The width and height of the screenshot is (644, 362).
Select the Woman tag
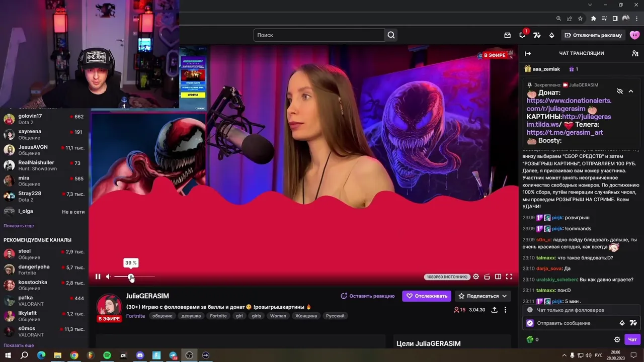[278, 316]
